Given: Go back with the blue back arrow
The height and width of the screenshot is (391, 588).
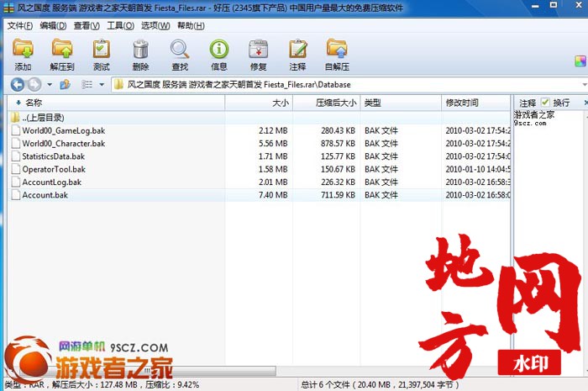Looking at the screenshot, I should (18, 84).
